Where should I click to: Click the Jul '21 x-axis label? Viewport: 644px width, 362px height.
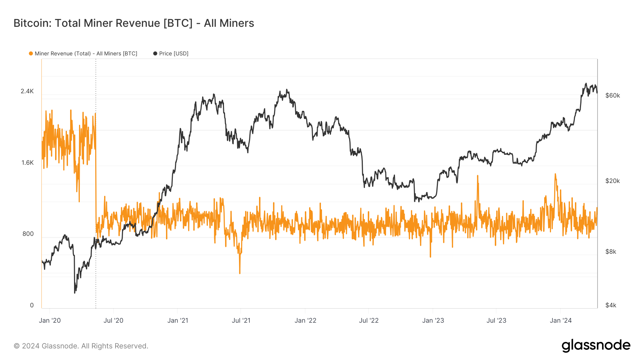point(241,321)
